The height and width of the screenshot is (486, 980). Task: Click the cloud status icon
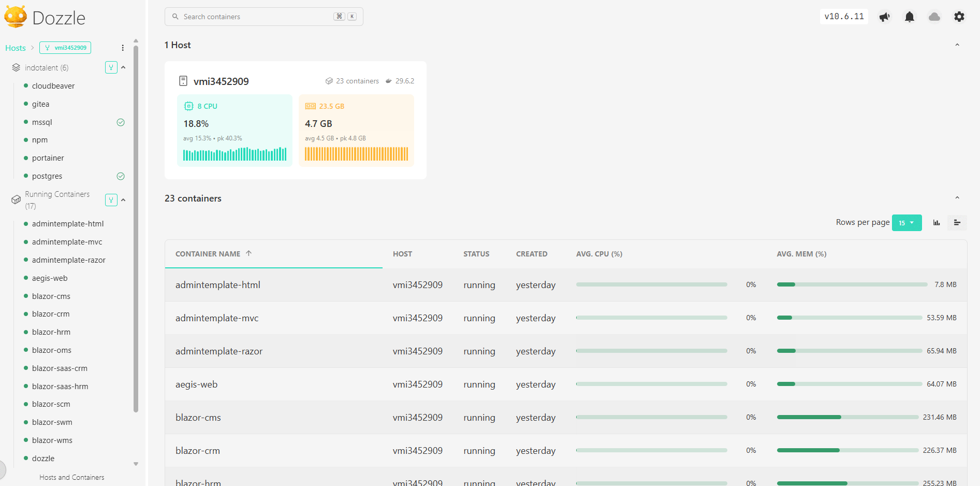pyautogui.click(x=934, y=17)
